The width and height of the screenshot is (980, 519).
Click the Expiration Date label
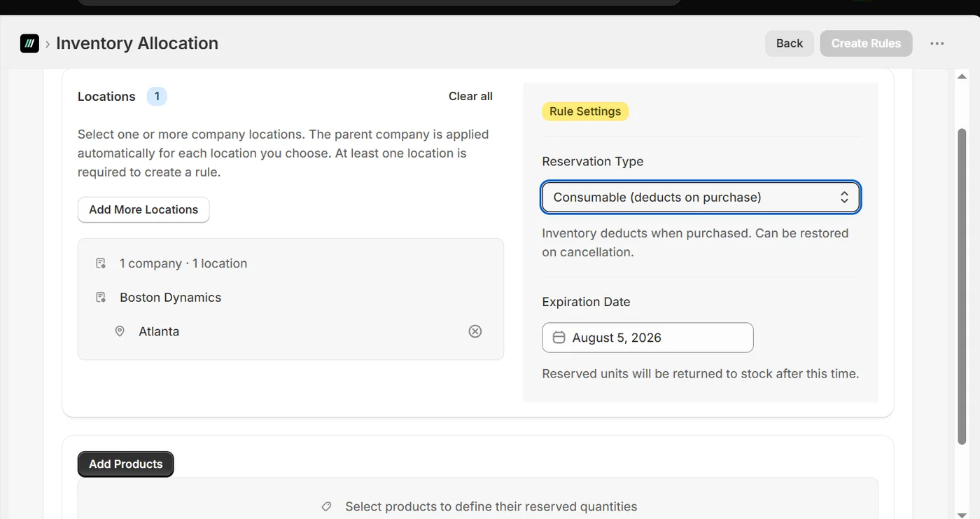tap(587, 302)
